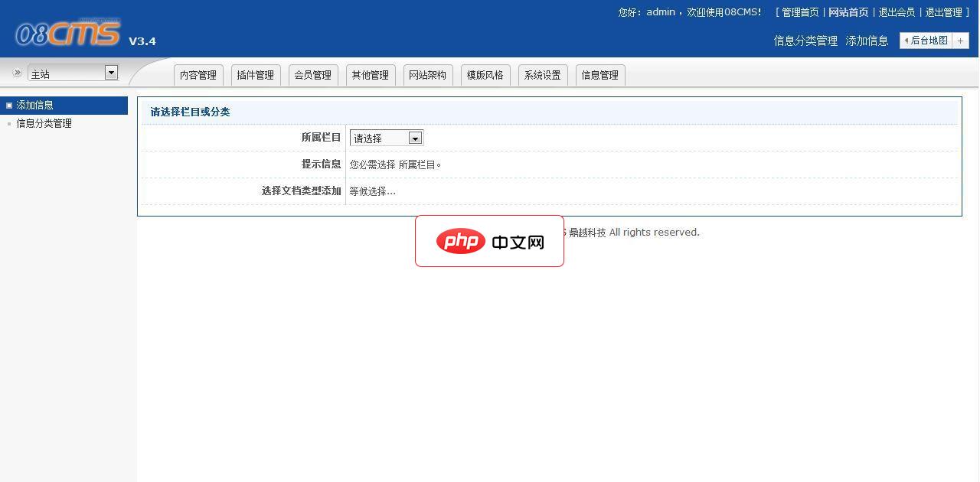Click the bullet icon before 信息分类管理 in sidebar

tap(8, 122)
